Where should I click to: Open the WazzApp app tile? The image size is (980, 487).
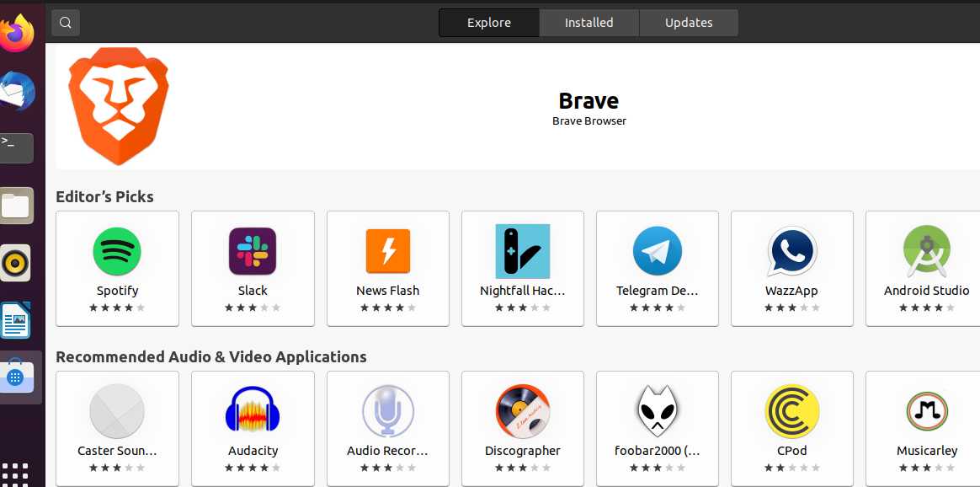[x=791, y=268]
